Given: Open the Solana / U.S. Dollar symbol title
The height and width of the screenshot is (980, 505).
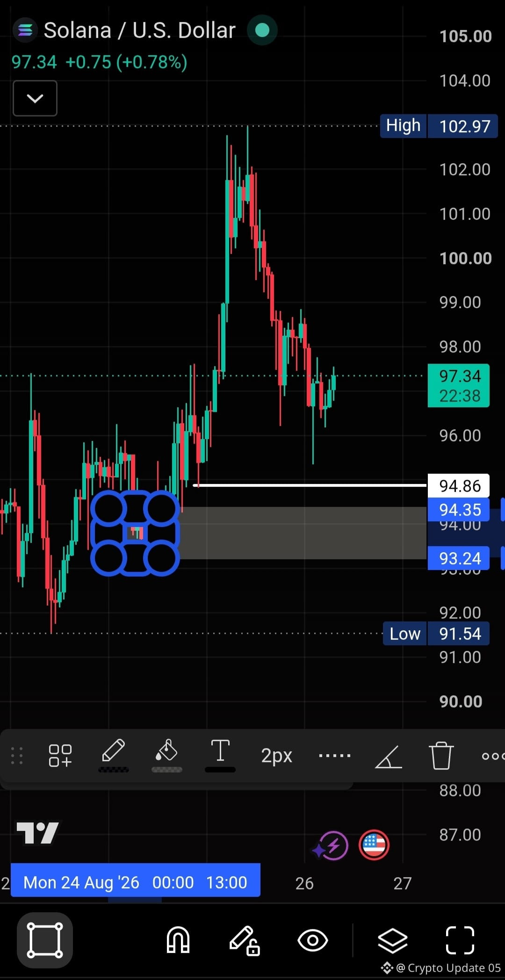Looking at the screenshot, I should pyautogui.click(x=139, y=30).
